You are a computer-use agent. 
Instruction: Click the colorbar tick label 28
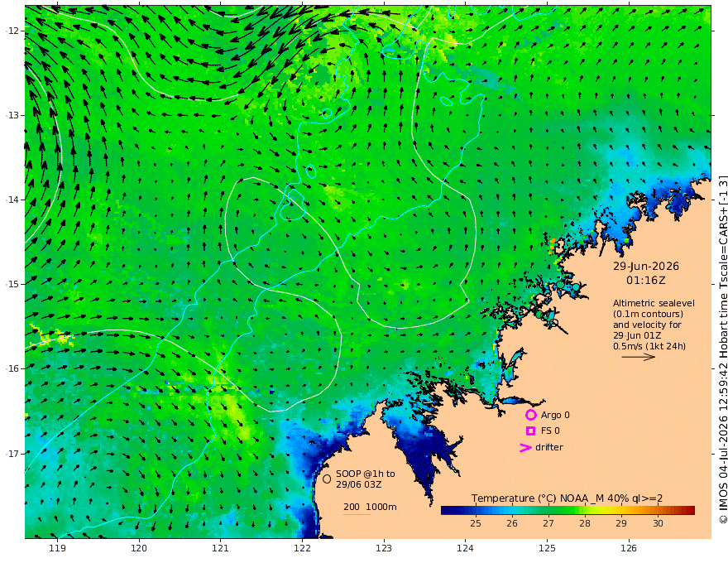(x=585, y=523)
